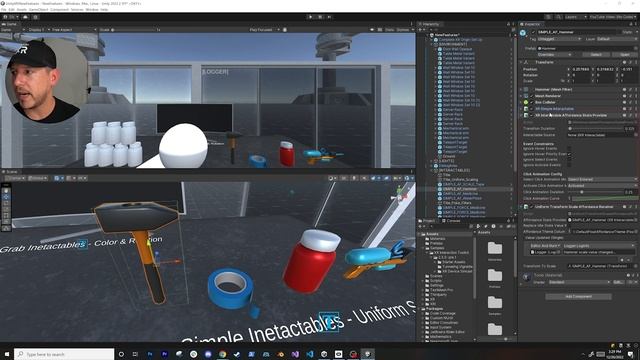Viewport: 640px width, 360px height.
Task: Select the Project tab
Action: [427, 221]
